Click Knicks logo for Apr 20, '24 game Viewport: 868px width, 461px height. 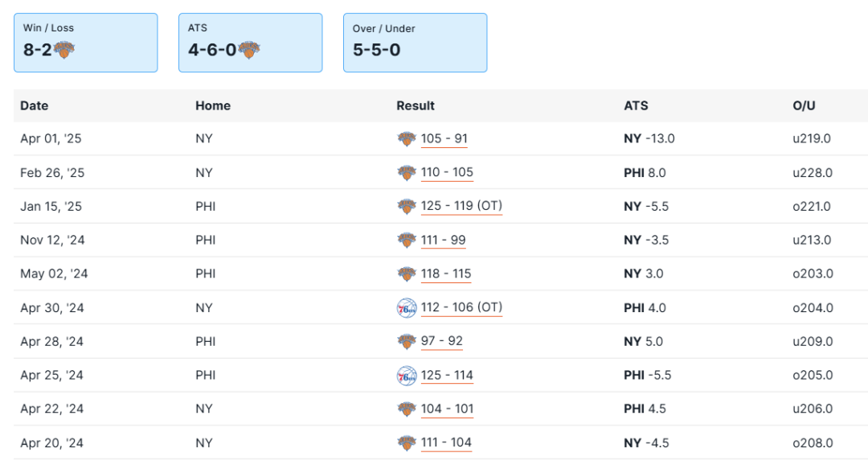[407, 443]
